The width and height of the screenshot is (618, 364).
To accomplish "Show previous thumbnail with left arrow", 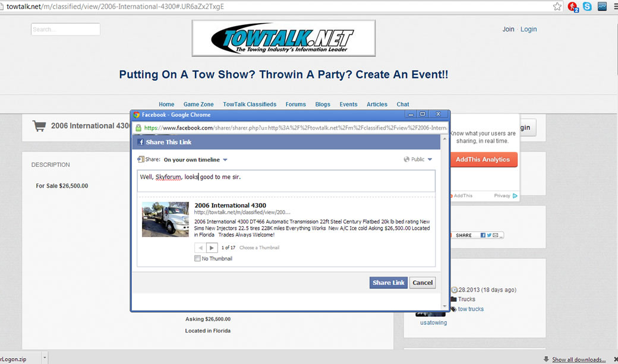I will pos(200,248).
